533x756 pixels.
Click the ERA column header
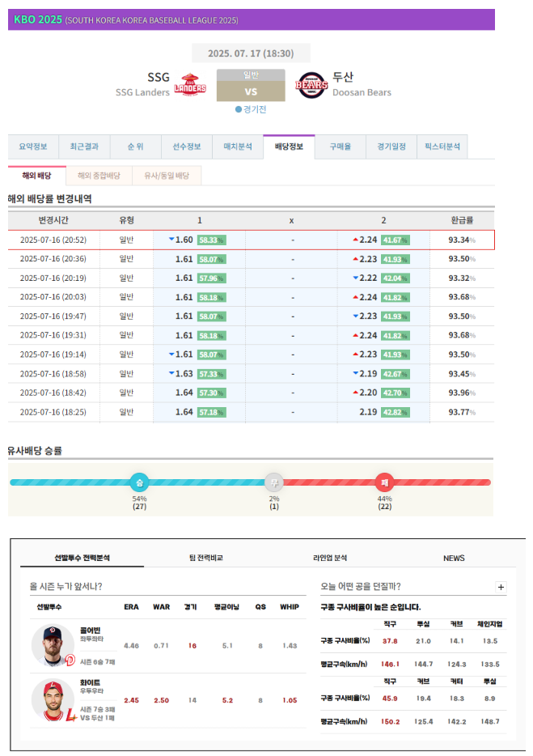coord(131,607)
